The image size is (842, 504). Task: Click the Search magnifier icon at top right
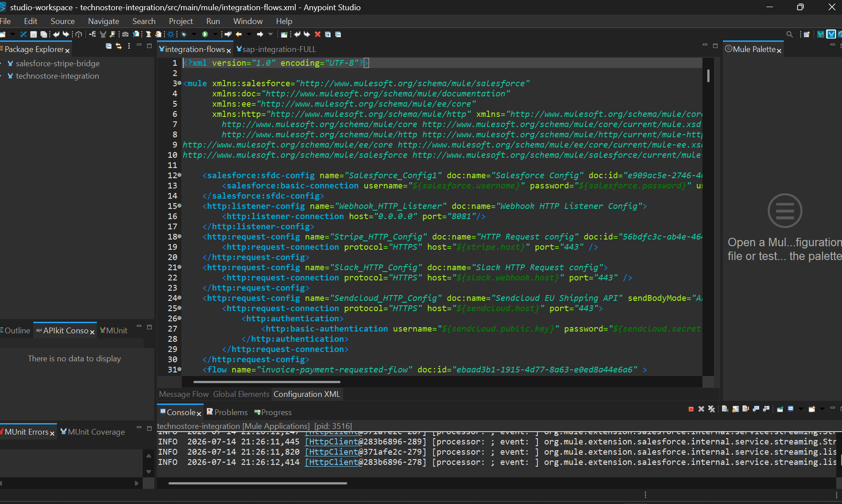tap(790, 34)
